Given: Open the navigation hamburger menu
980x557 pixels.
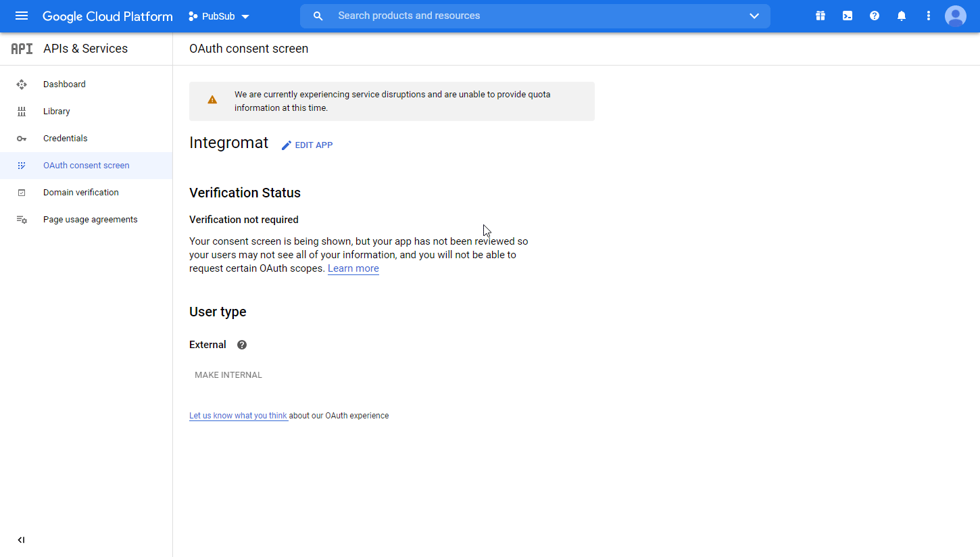Looking at the screenshot, I should tap(22, 16).
